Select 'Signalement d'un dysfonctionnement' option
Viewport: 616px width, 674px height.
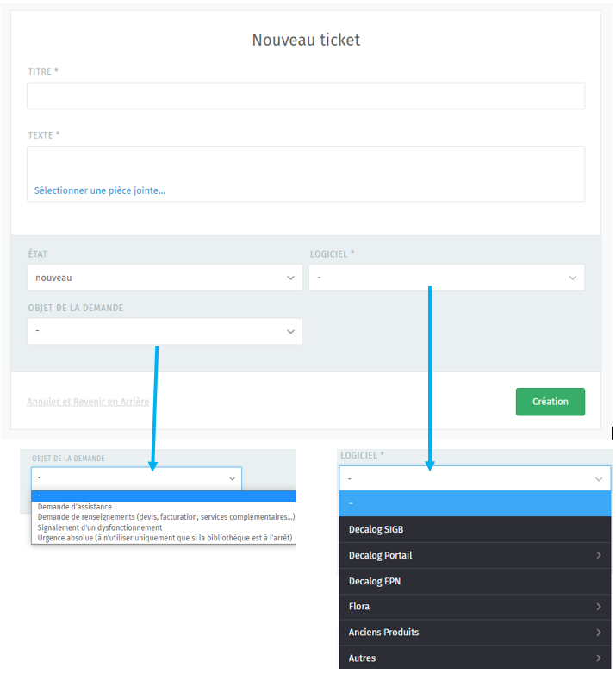pyautogui.click(x=164, y=527)
